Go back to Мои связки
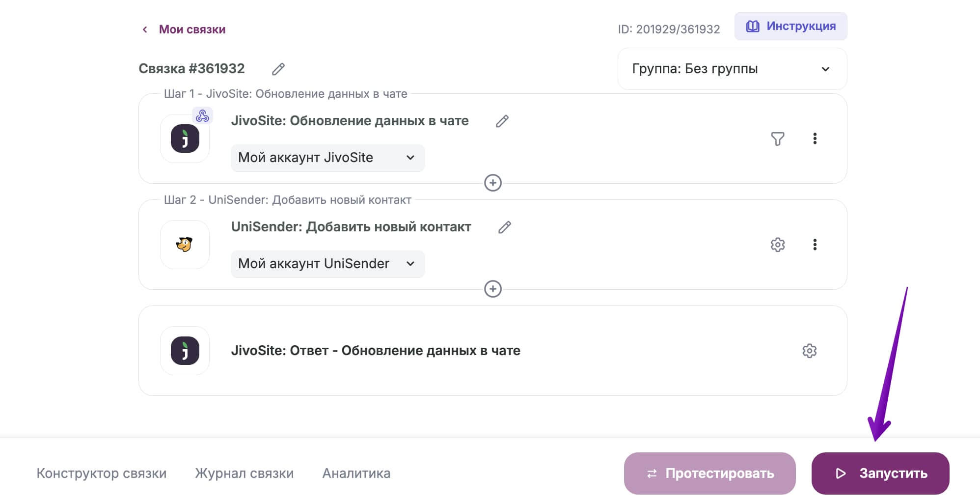This screenshot has width=980, height=501. point(192,29)
